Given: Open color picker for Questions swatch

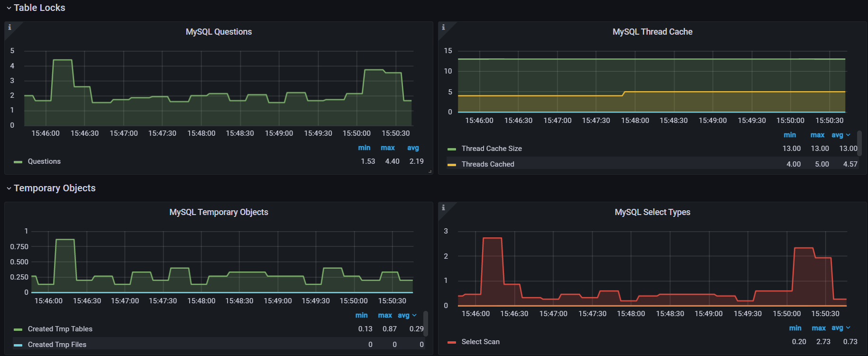Looking at the screenshot, I should [18, 162].
